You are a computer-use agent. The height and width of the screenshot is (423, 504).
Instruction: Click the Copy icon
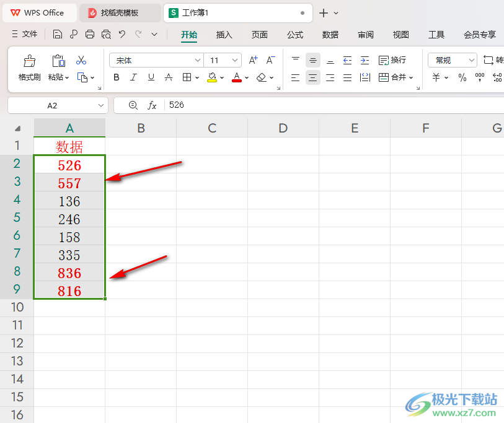(82, 77)
